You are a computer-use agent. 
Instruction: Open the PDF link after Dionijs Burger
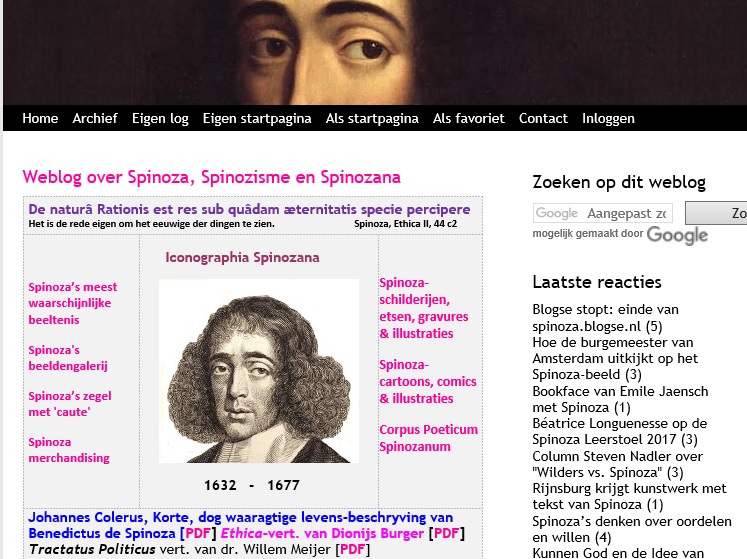tap(446, 533)
